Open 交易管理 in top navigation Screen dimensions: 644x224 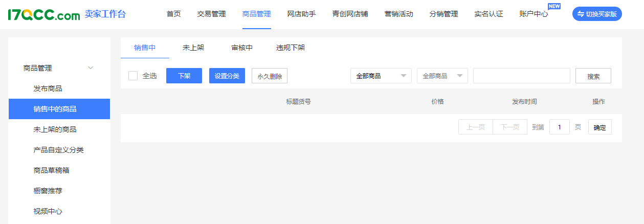[211, 14]
